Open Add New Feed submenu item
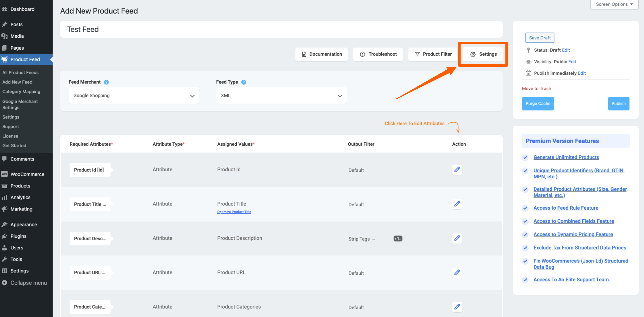The width and height of the screenshot is (644, 317). (x=17, y=82)
